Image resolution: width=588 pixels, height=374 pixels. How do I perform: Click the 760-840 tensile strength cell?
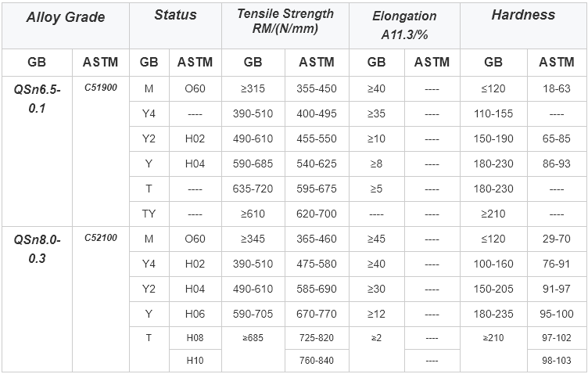tap(317, 361)
